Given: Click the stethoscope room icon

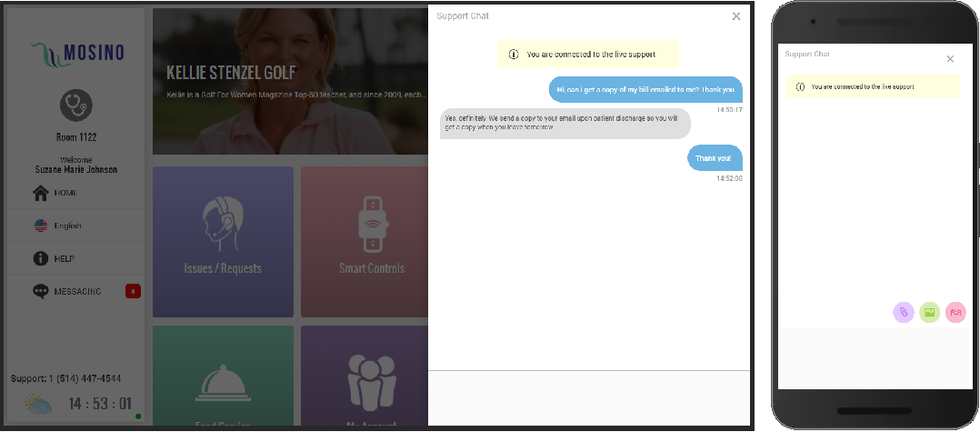Looking at the screenshot, I should pyautogui.click(x=76, y=105).
